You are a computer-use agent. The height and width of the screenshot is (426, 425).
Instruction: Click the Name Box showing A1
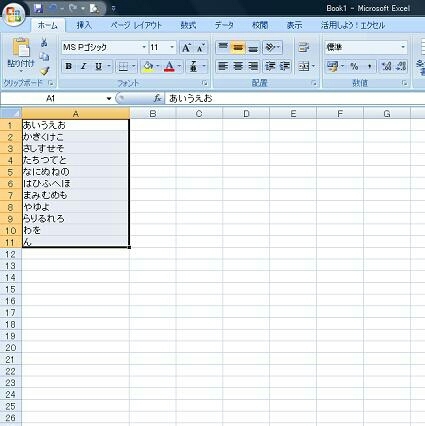point(57,98)
